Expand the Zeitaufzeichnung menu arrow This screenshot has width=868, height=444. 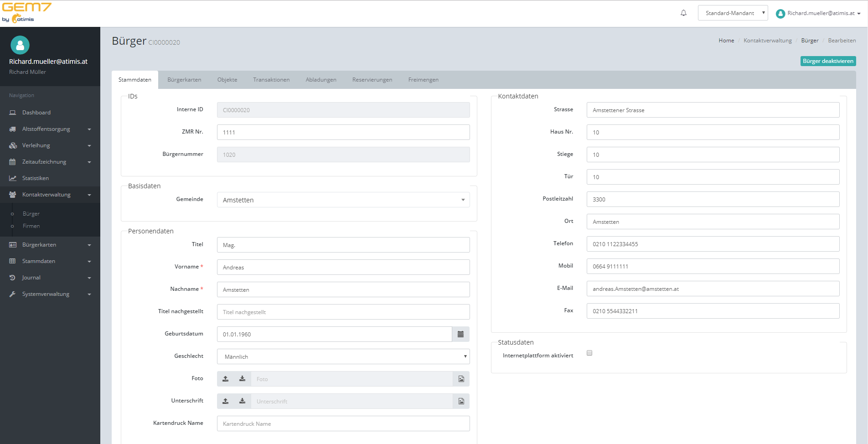[89, 162]
